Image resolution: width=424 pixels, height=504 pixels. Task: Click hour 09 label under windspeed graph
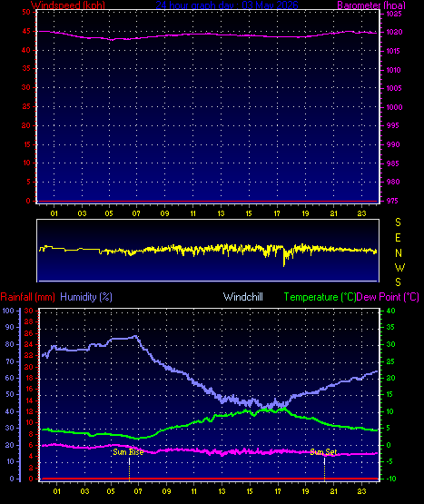click(x=164, y=213)
